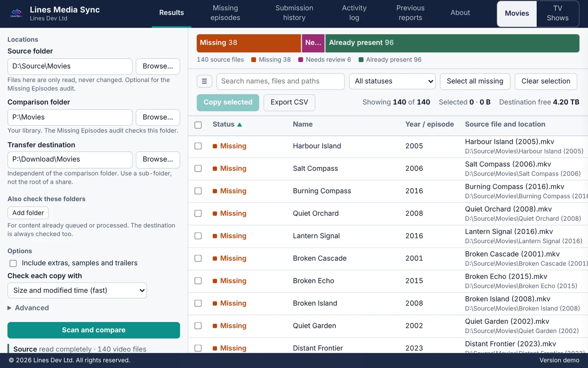
Task: Select the Lantern Signal row checkbox
Action: [198, 236]
